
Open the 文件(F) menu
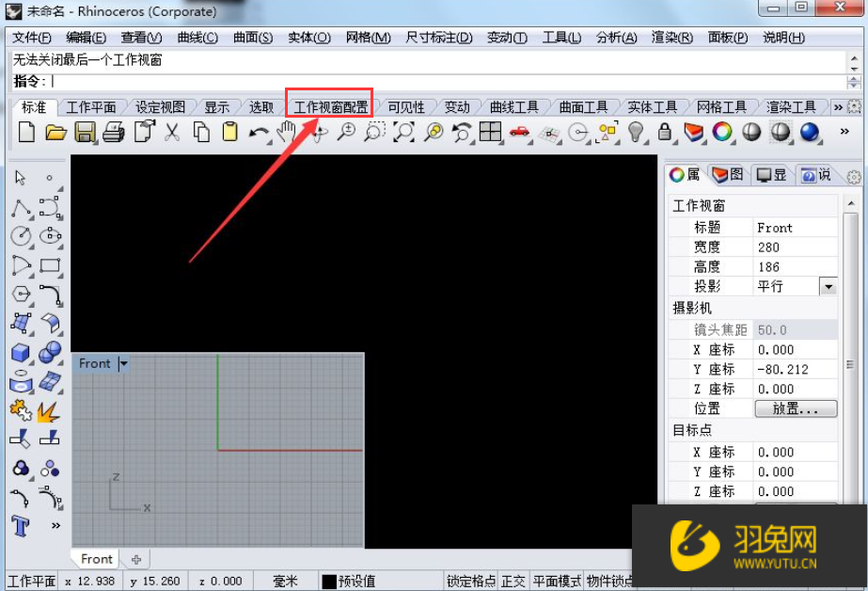32,38
